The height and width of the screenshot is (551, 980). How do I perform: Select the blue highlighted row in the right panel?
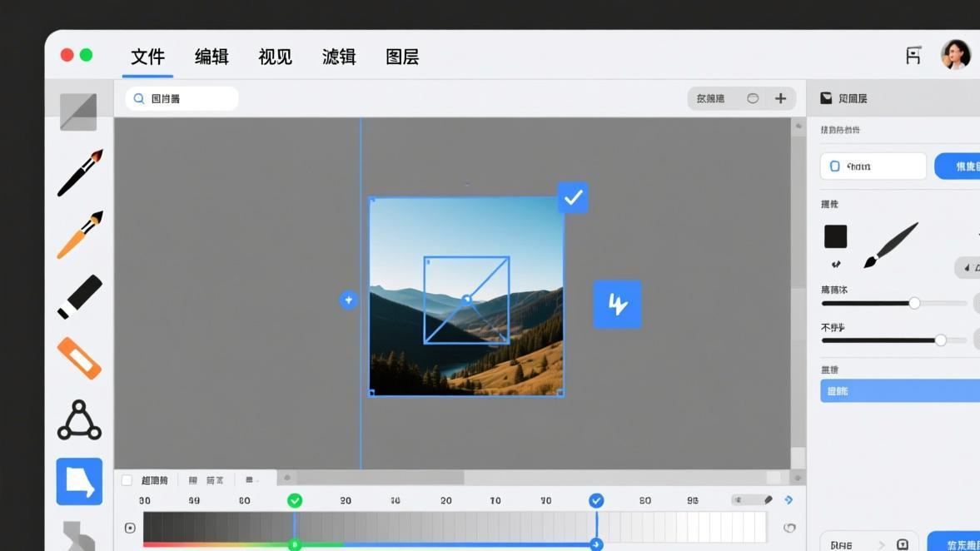click(x=900, y=391)
